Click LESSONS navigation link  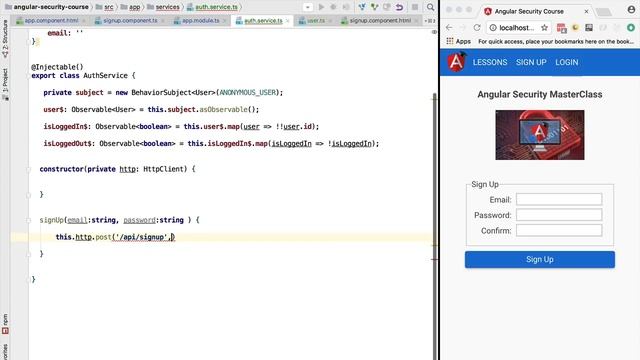coord(490,62)
